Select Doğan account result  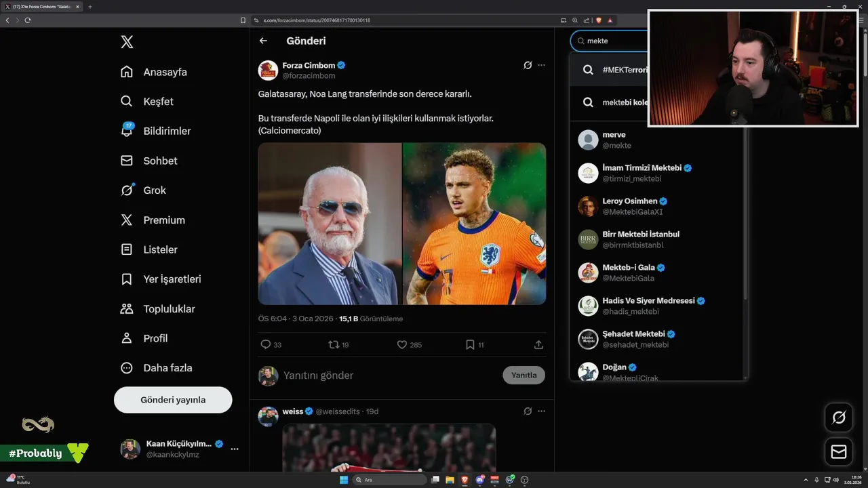[656, 370]
